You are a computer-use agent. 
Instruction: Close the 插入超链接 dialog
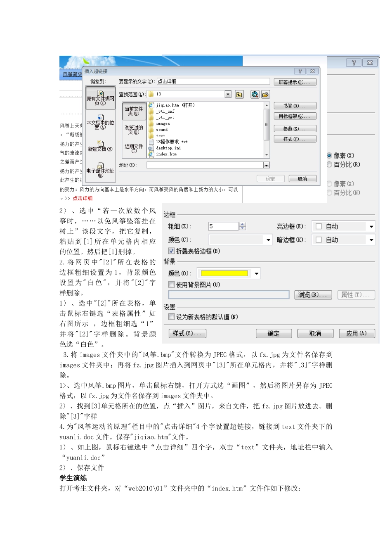pyautogui.click(x=313, y=71)
